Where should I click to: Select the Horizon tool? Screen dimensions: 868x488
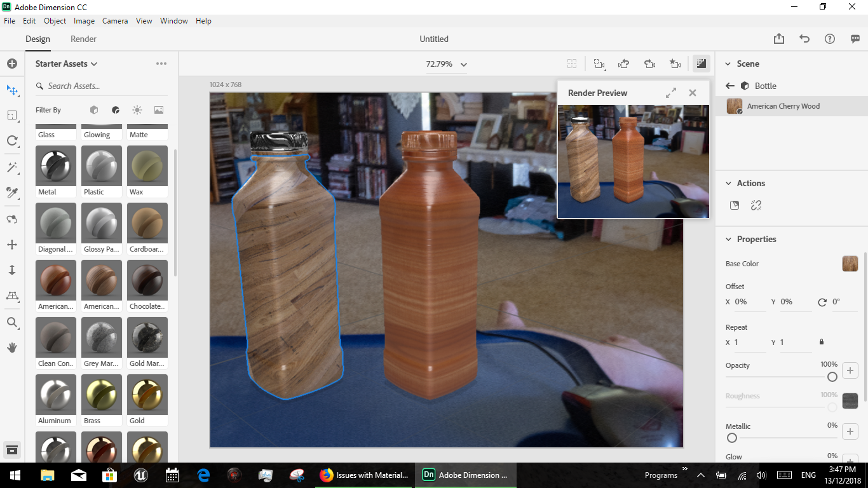(x=12, y=296)
